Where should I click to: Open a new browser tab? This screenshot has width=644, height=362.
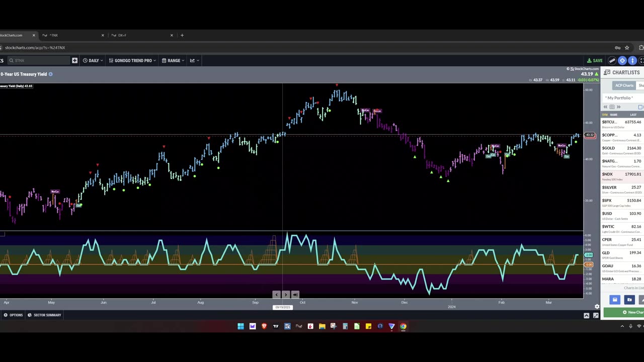click(x=182, y=35)
